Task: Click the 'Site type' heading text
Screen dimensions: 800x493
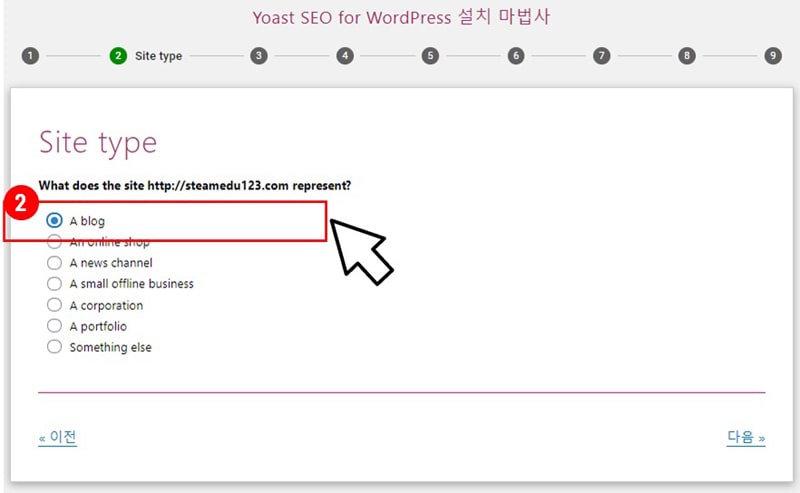Action: coord(98,142)
